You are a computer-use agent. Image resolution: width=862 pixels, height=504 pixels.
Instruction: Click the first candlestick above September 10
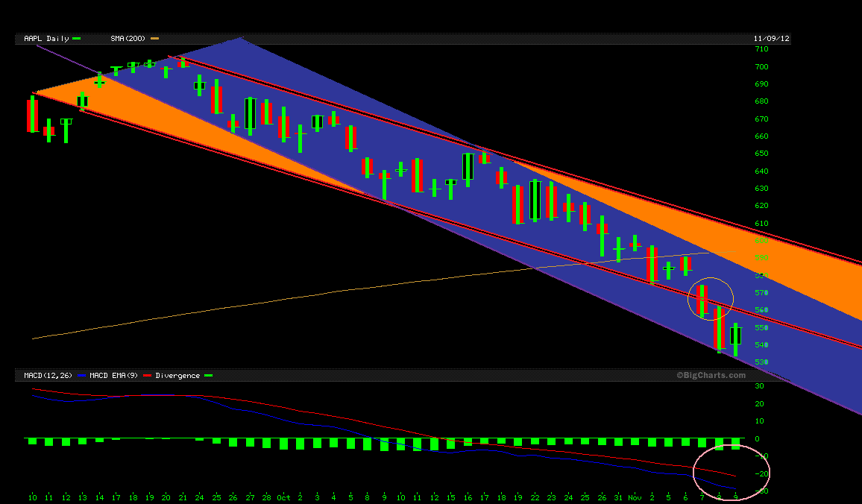coord(32,114)
